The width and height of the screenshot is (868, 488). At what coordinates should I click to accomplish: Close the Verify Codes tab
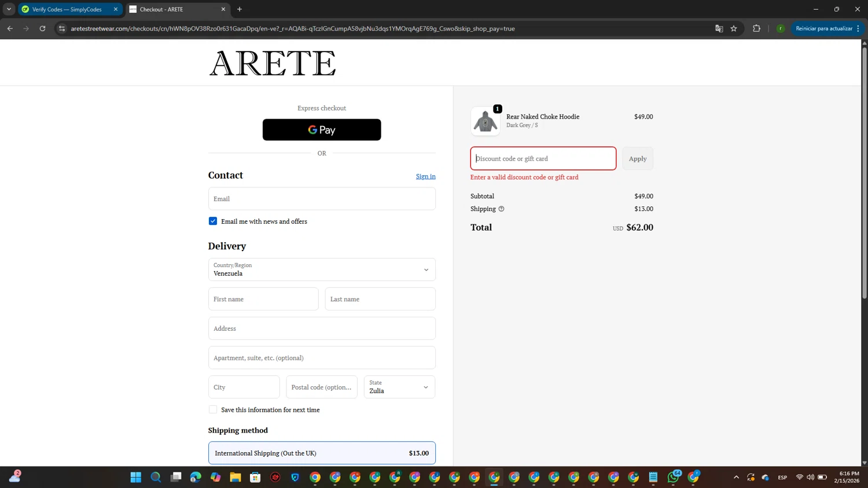pos(116,9)
